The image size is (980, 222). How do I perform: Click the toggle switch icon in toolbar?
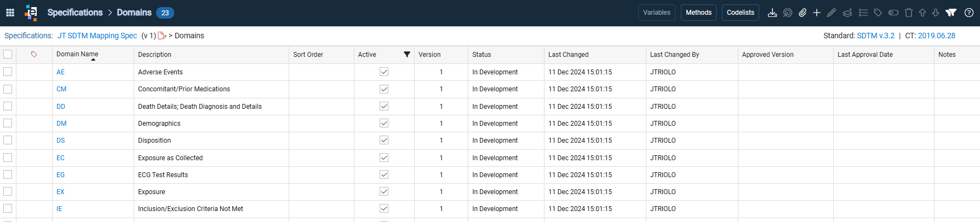[893, 13]
